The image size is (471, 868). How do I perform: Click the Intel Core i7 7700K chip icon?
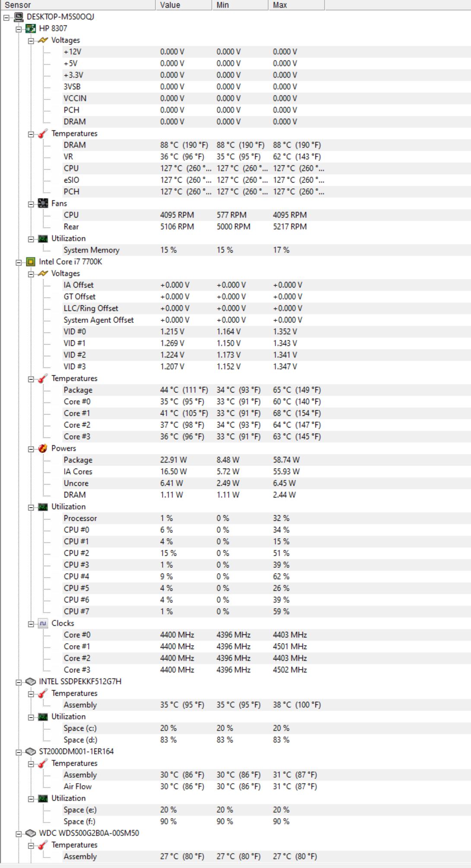[x=31, y=262]
